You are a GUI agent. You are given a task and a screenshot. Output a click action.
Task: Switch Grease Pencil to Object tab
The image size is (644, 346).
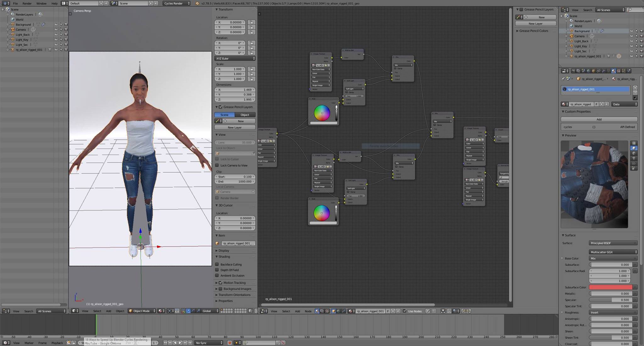point(245,115)
